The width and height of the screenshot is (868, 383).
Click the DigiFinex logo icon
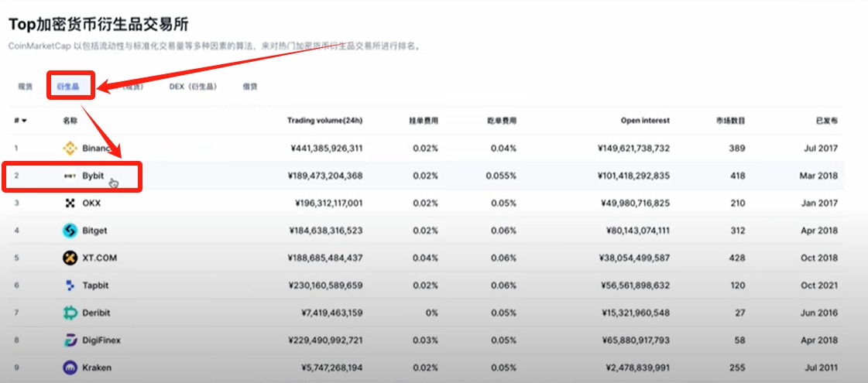(70, 340)
